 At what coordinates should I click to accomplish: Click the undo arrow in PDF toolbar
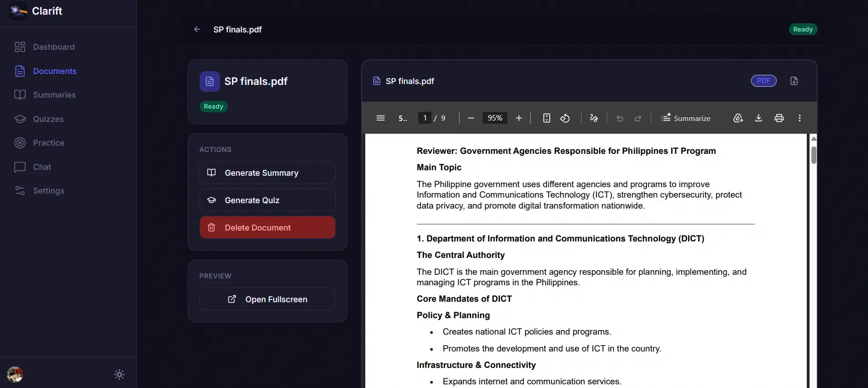coord(620,118)
